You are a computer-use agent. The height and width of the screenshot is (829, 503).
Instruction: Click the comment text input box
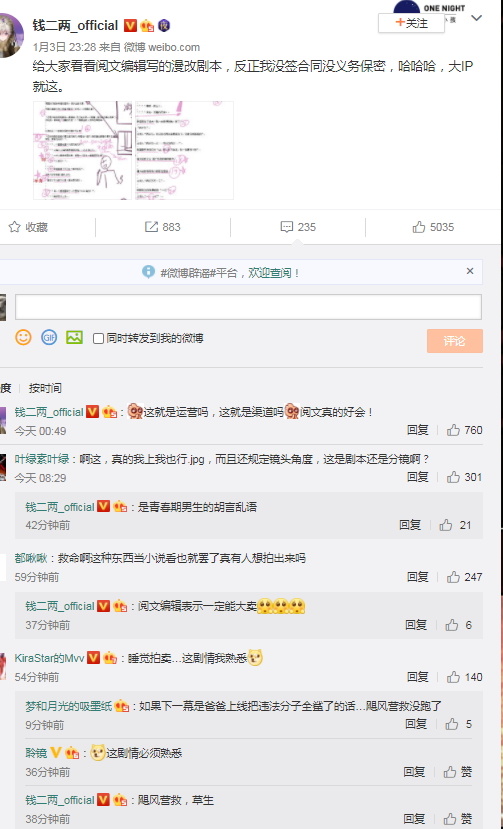pos(248,307)
